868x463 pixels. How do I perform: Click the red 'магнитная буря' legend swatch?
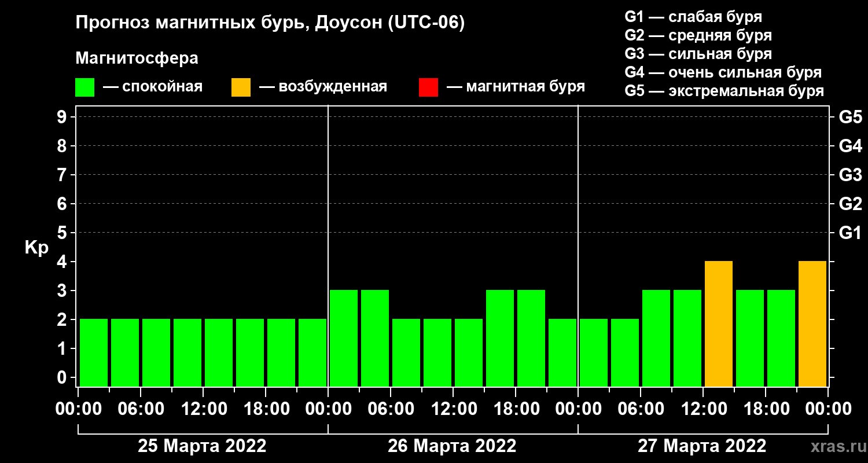pyautogui.click(x=428, y=87)
